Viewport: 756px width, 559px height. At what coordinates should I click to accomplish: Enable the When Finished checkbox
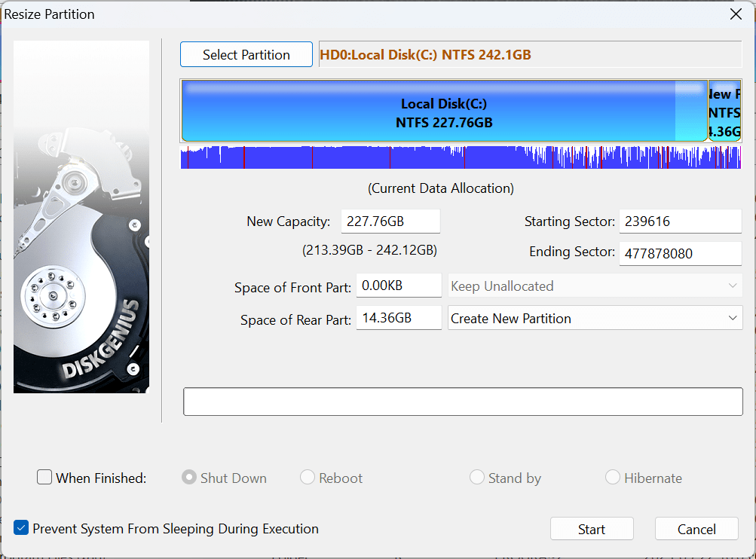[44, 478]
